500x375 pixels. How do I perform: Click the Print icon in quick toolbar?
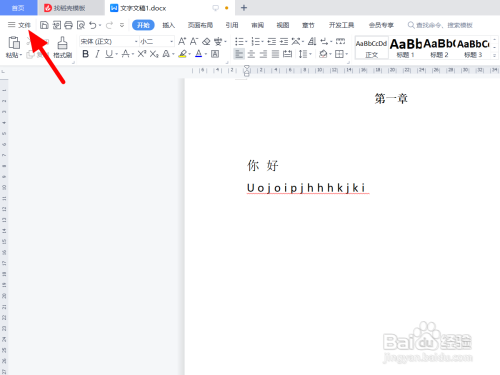[x=68, y=25]
